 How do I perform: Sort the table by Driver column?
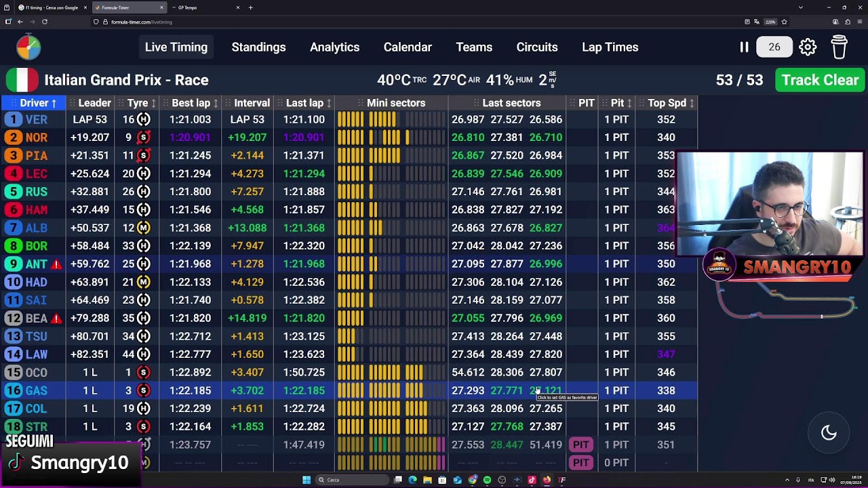click(37, 103)
